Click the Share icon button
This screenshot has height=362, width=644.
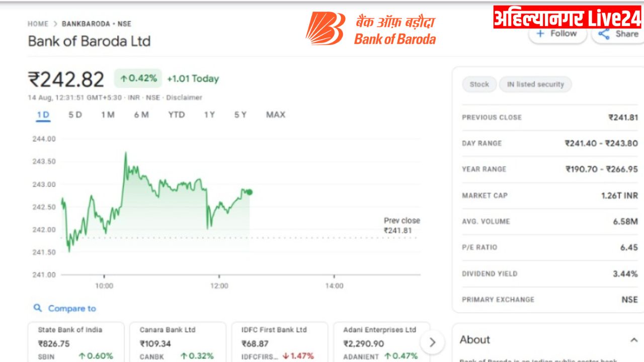click(x=617, y=34)
